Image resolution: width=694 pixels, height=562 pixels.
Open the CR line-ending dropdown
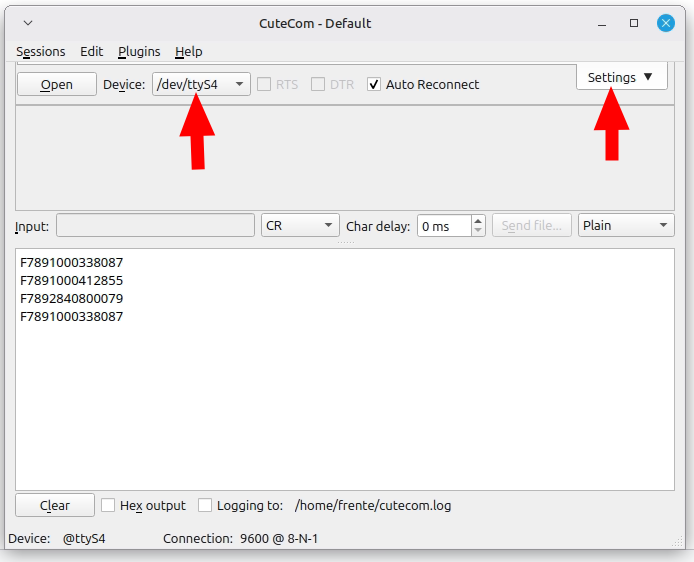(x=300, y=226)
